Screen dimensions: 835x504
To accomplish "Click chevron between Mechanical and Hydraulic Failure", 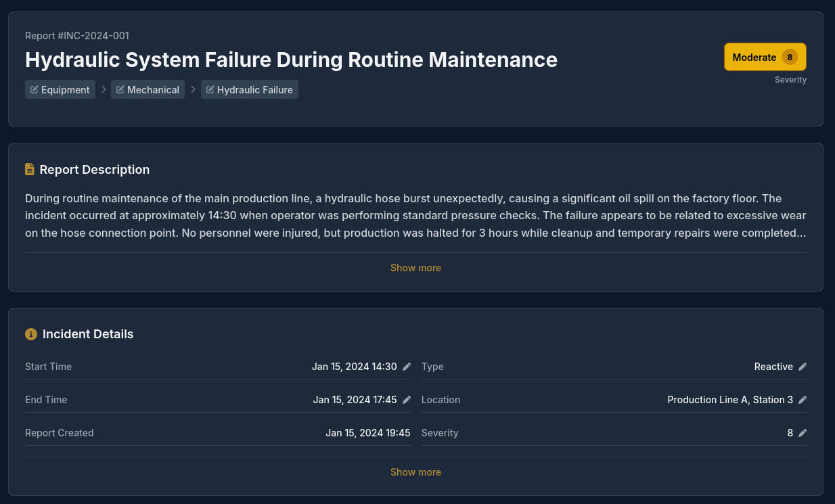I will click(x=193, y=89).
